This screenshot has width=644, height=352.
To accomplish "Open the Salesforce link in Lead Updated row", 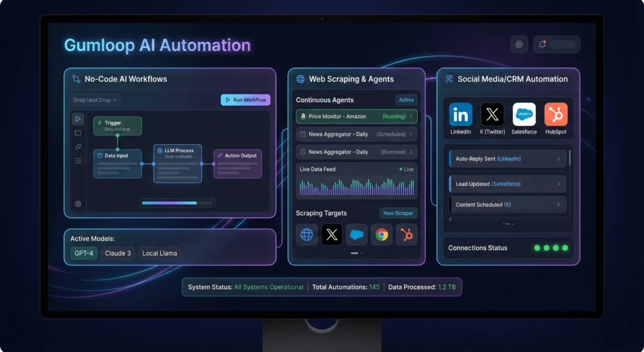I will [506, 184].
